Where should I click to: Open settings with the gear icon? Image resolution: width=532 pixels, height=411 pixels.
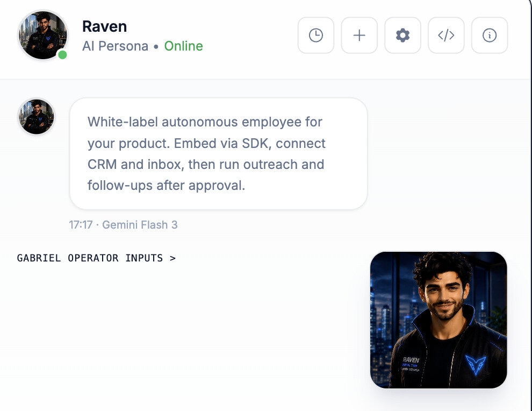402,36
